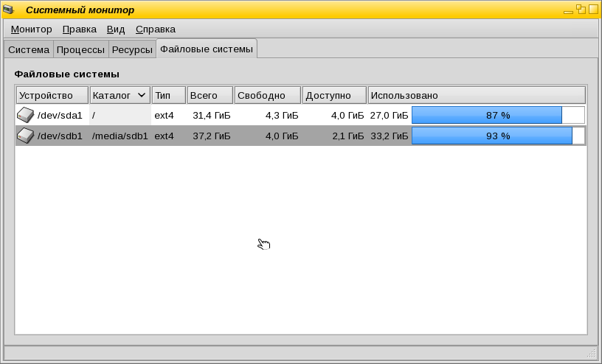The height and width of the screenshot is (364, 602).
Task: Open the Справка menu
Action: pyautogui.click(x=156, y=29)
